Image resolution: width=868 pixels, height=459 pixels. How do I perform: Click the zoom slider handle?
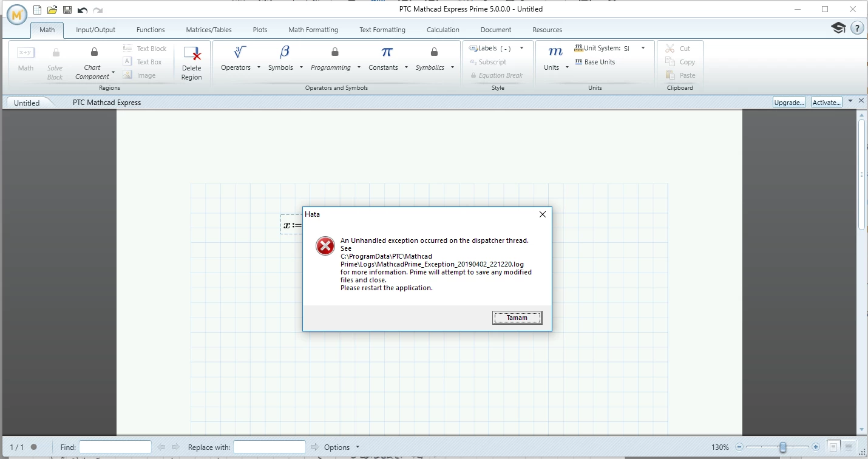point(783,447)
